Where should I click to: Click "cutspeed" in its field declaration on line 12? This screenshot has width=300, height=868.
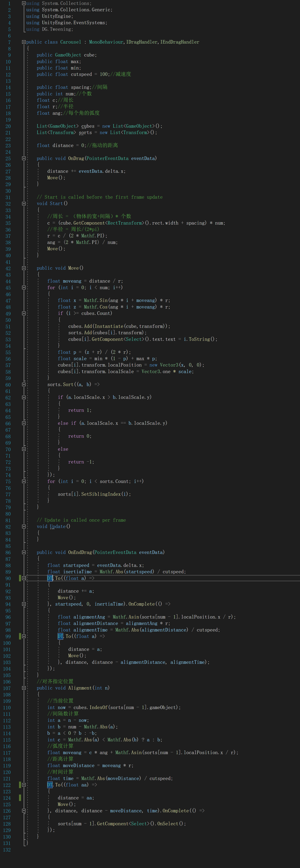82,75
